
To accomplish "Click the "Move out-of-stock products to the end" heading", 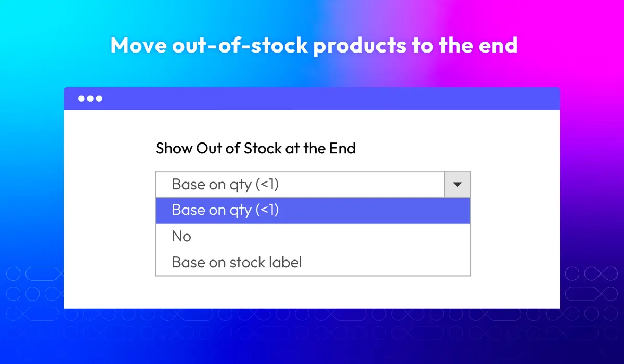I will coord(314,46).
